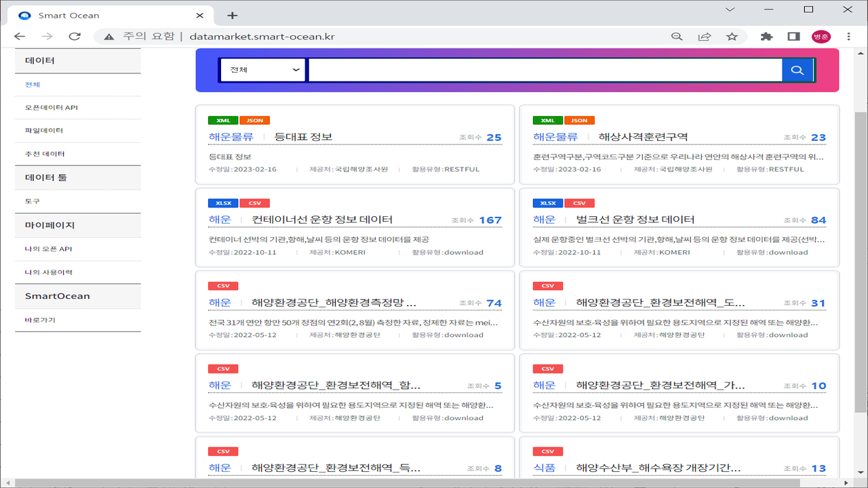
Task: Click 식품 category on 해수욕장 card
Action: click(545, 468)
